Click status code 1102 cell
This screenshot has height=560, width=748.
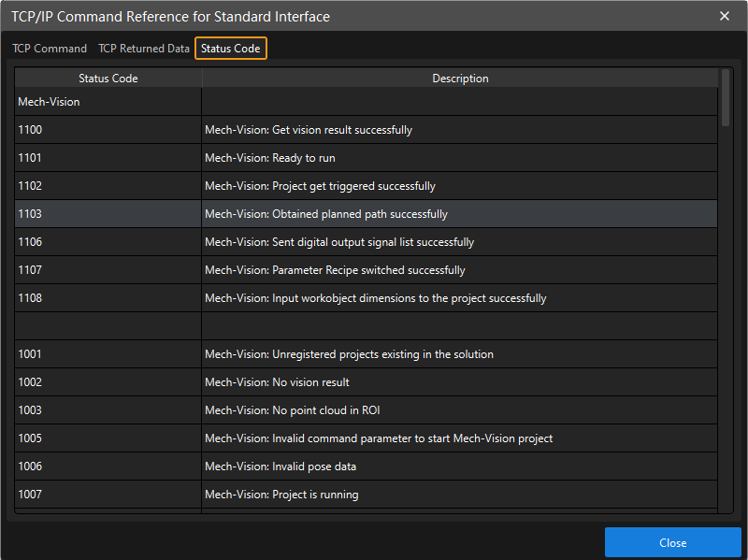click(x=108, y=186)
